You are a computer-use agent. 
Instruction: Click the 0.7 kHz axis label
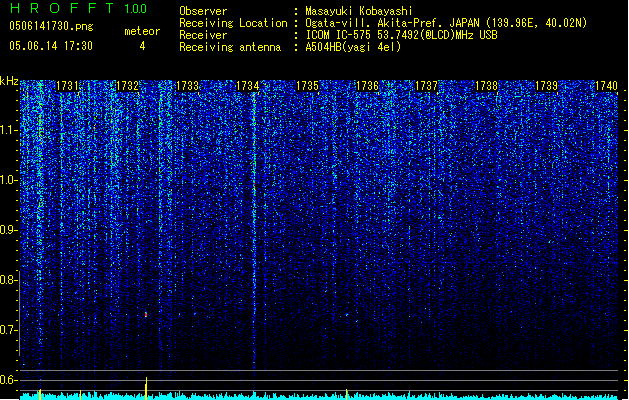pyautogui.click(x=8, y=330)
